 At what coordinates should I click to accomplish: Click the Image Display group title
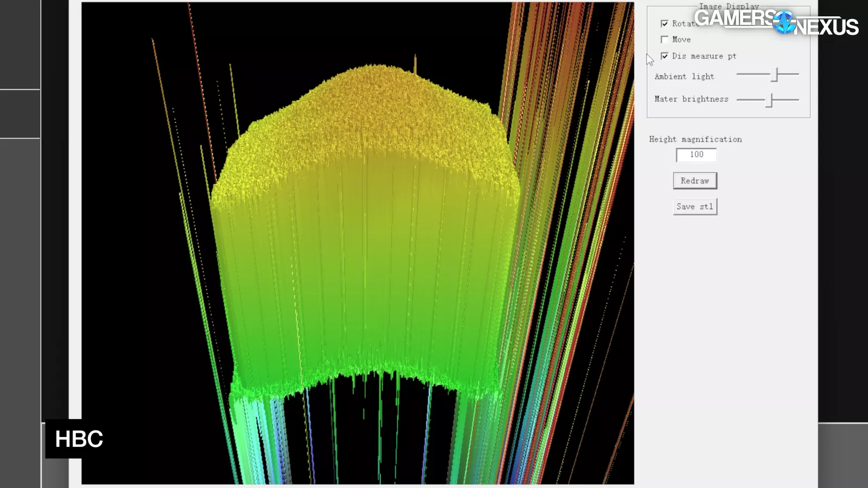click(x=728, y=7)
